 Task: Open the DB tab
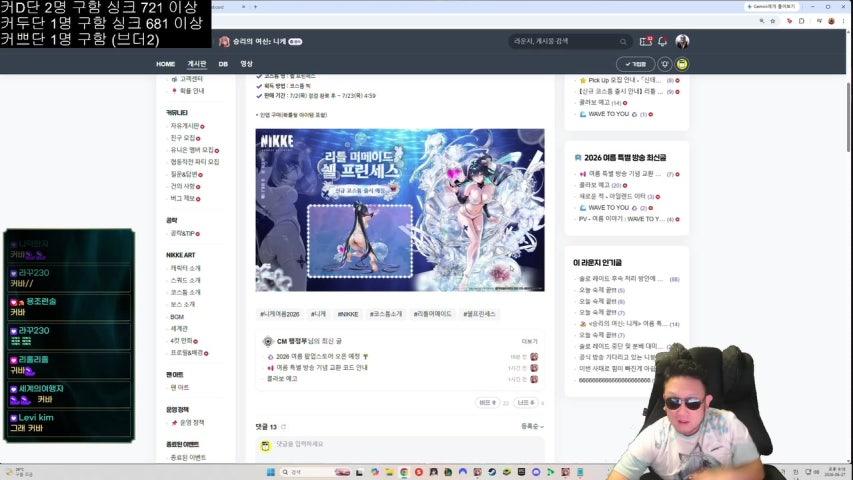click(223, 64)
